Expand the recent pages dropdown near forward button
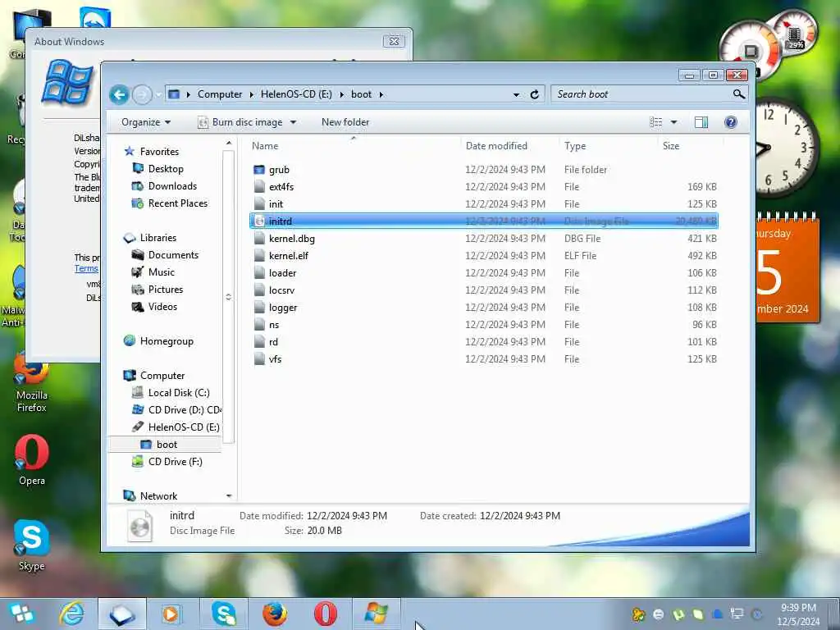Viewport: 840px width, 630px height. (x=158, y=95)
